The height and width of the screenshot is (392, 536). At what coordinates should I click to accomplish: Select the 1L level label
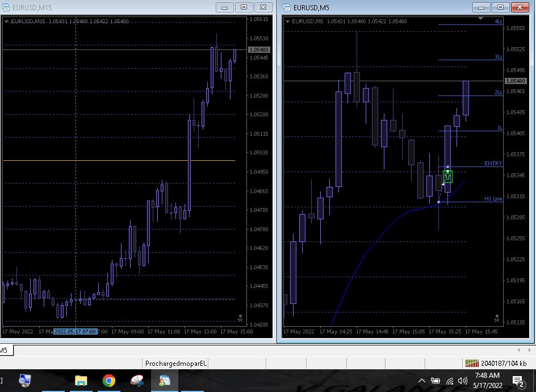(500, 128)
